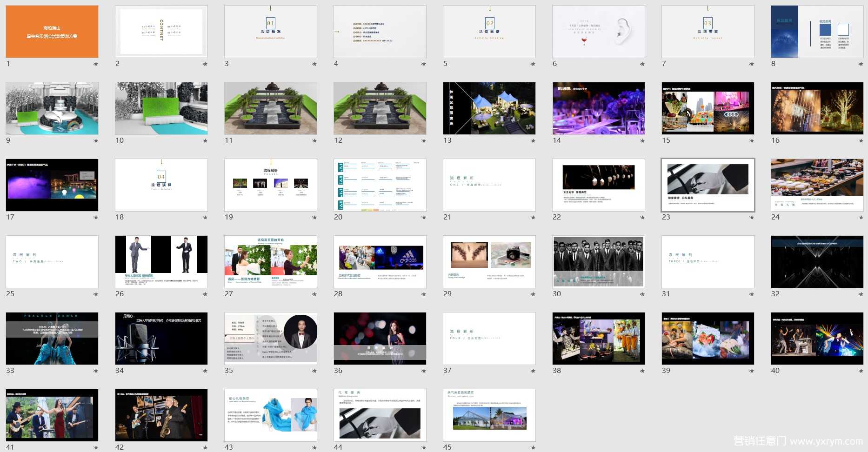Screen dimensions: 868x452
Task: Click the transition star icon below slide 1
Action: point(96,64)
